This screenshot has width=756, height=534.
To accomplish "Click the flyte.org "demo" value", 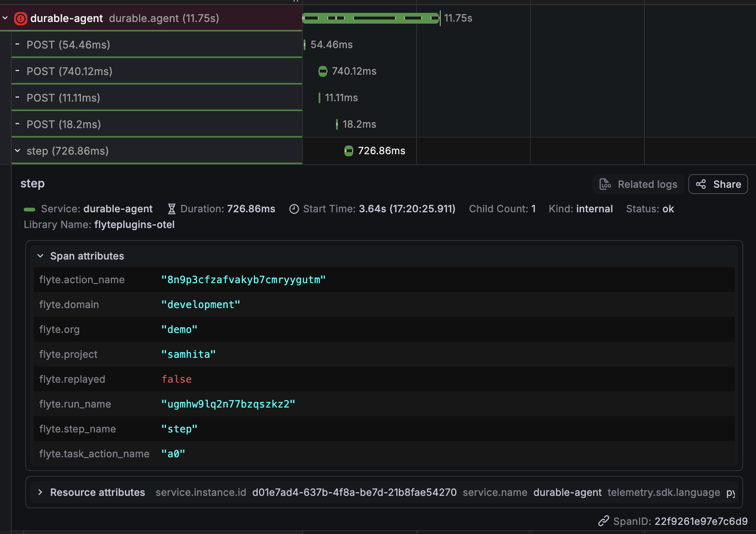I will click(179, 330).
